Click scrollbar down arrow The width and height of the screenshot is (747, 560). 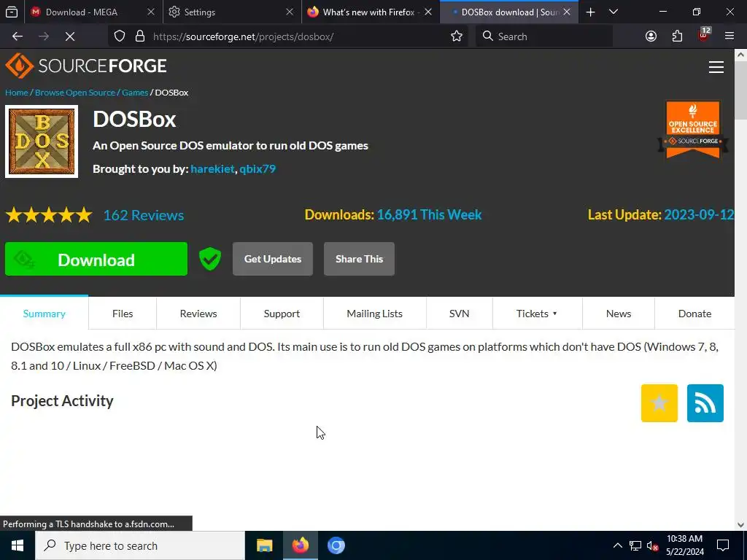coord(740,525)
